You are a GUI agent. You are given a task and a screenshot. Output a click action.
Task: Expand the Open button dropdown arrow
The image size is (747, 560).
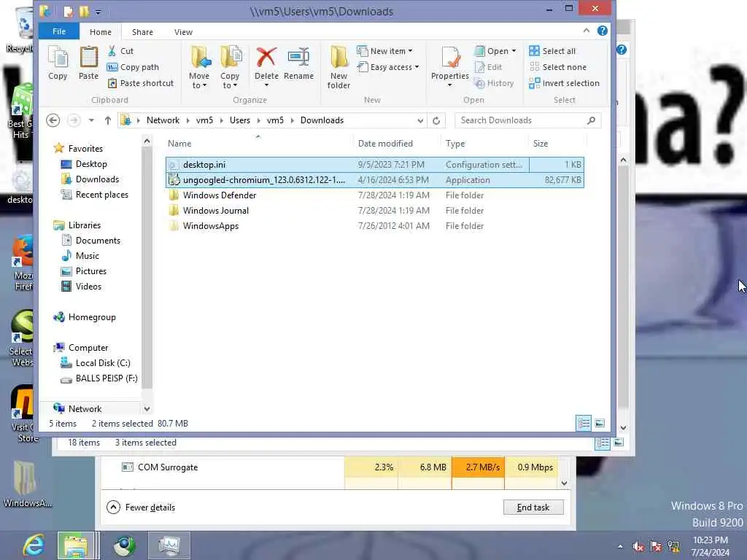514,51
